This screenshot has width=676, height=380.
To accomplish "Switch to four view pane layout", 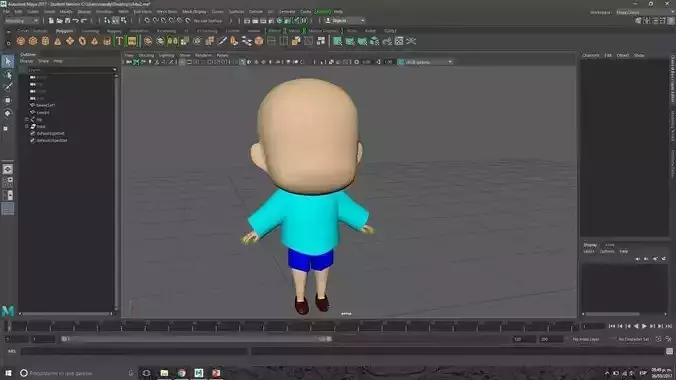I will pyautogui.click(x=8, y=182).
